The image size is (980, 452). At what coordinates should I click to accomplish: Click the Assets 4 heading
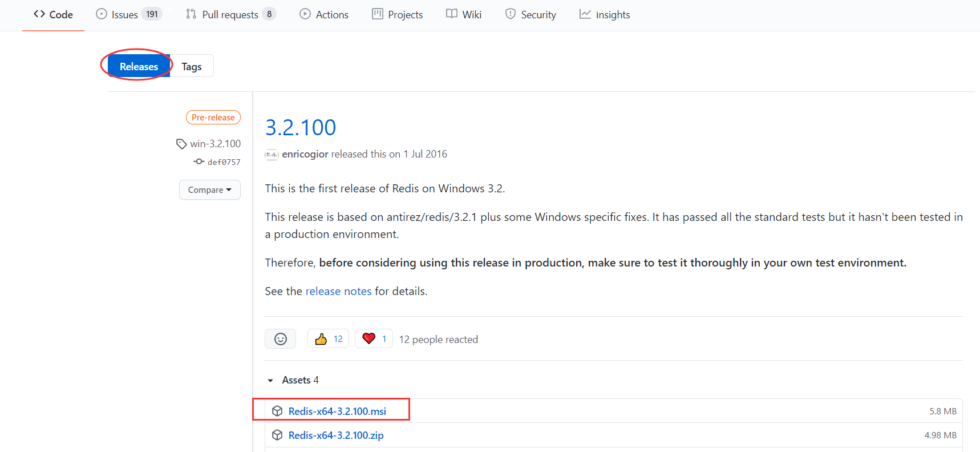pyautogui.click(x=301, y=380)
